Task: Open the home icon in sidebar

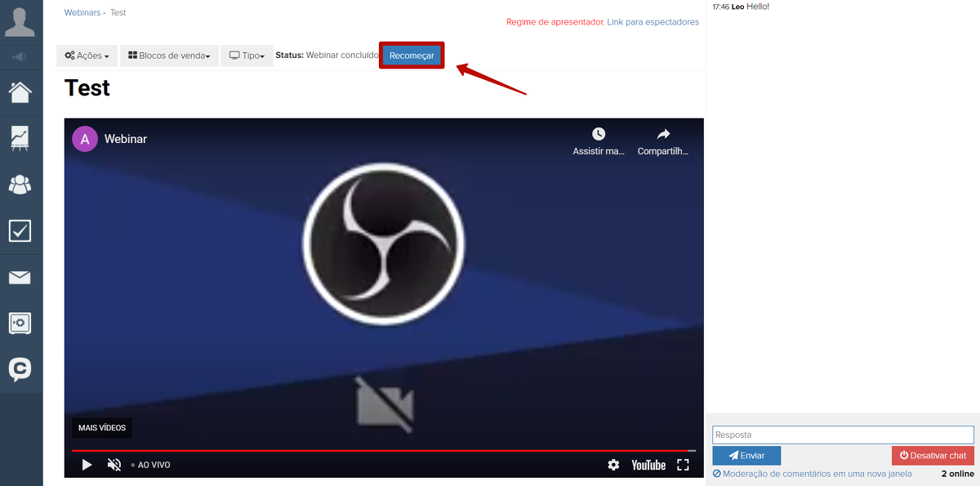Action: [x=20, y=91]
